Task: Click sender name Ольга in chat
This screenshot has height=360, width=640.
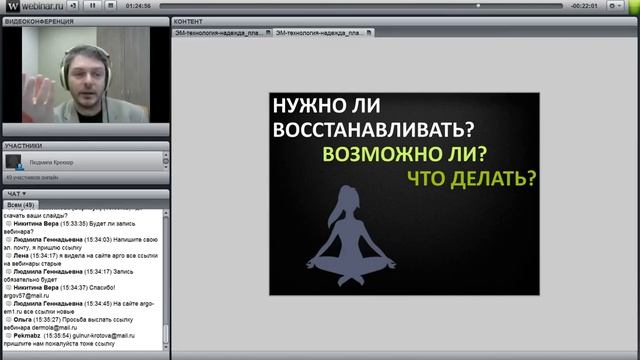Action: 22,320
